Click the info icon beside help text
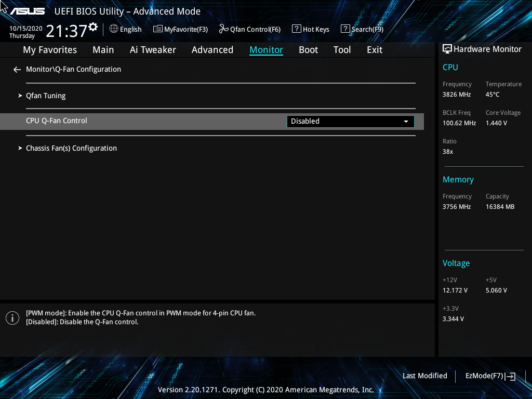Viewport: 532px width, 399px height. [x=12, y=318]
